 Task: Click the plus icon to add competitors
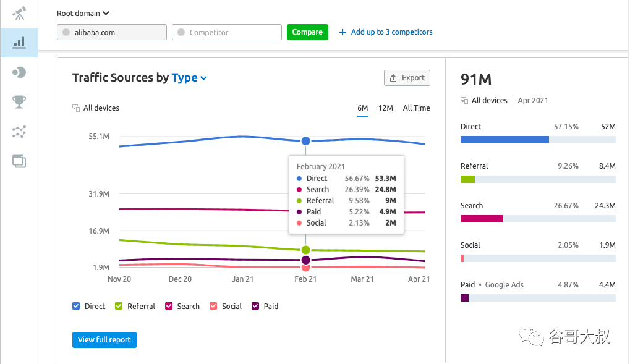pyautogui.click(x=343, y=32)
